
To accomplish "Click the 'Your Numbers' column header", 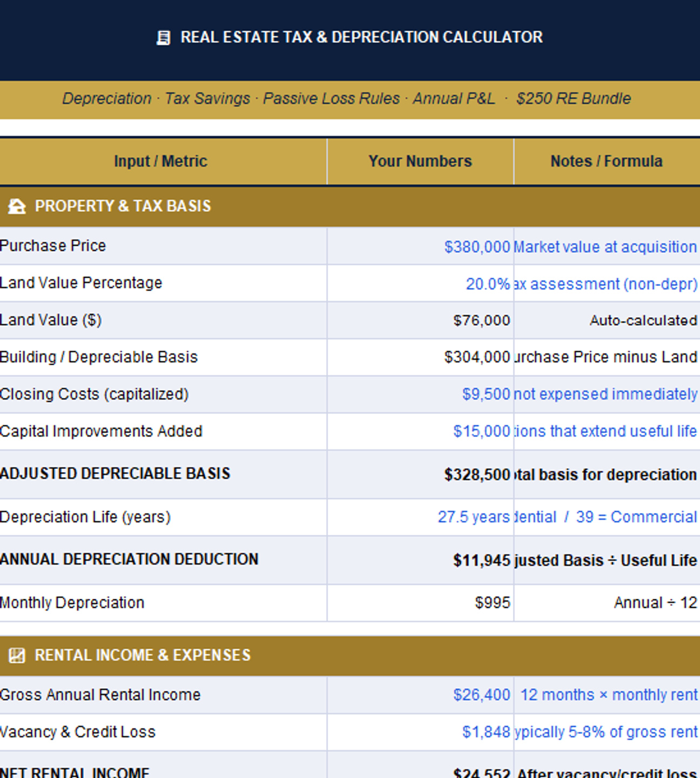I will point(420,161).
